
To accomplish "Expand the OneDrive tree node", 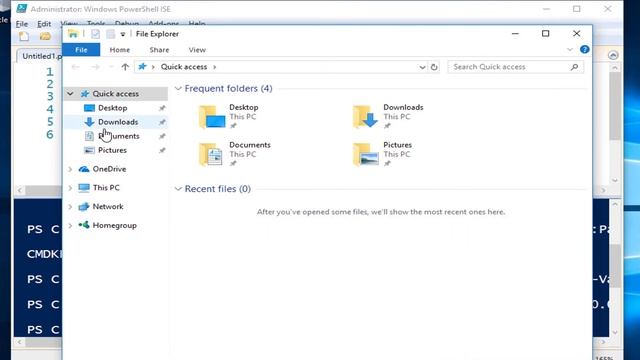I will (70, 169).
